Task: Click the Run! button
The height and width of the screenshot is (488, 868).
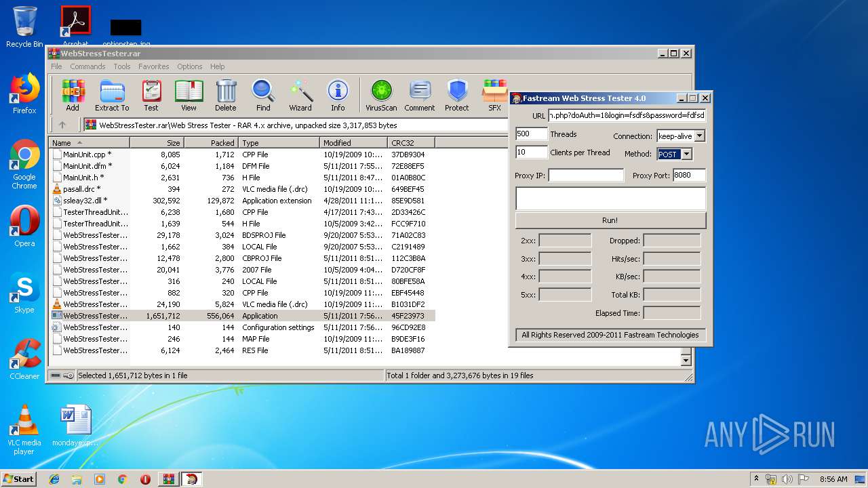Action: (610, 220)
